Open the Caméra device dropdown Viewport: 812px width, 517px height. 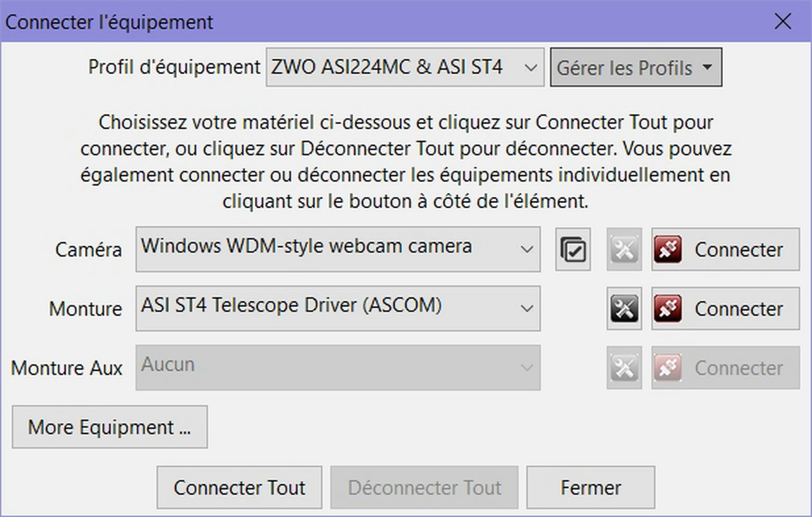[x=338, y=250]
